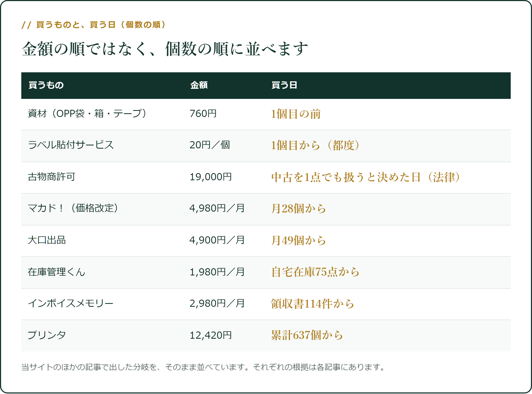Click the 中古を1点でも扱うと決めた日（法律） cell
Screen dimensions: 532x394
tap(366, 177)
